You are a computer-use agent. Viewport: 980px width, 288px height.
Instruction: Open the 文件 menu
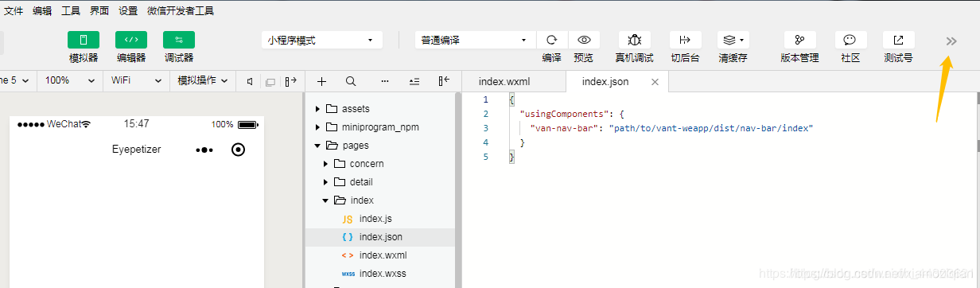pos(14,11)
